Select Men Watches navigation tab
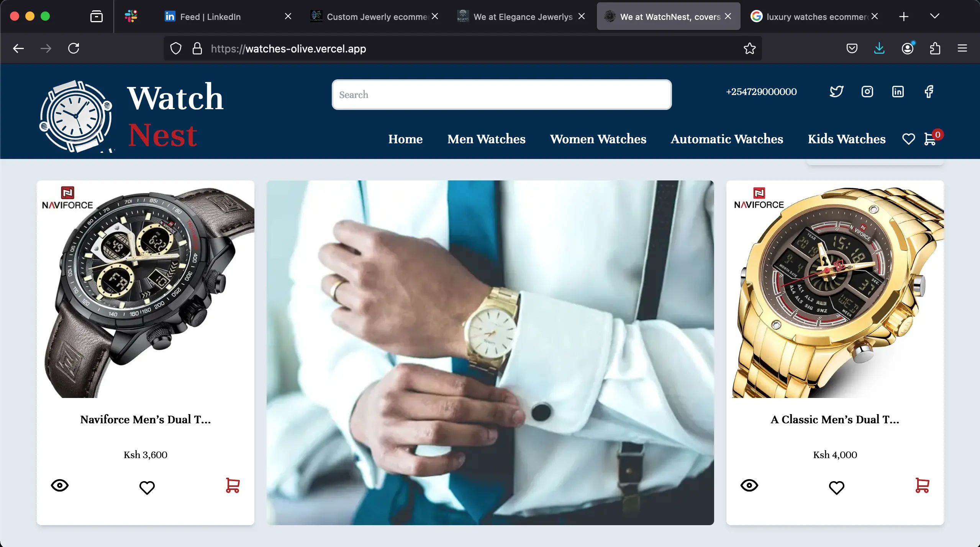 pos(486,139)
